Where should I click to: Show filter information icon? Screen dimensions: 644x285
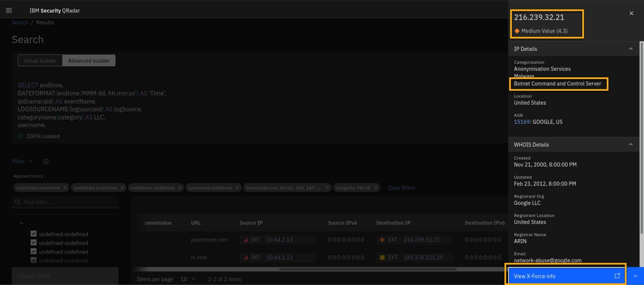tap(46, 161)
